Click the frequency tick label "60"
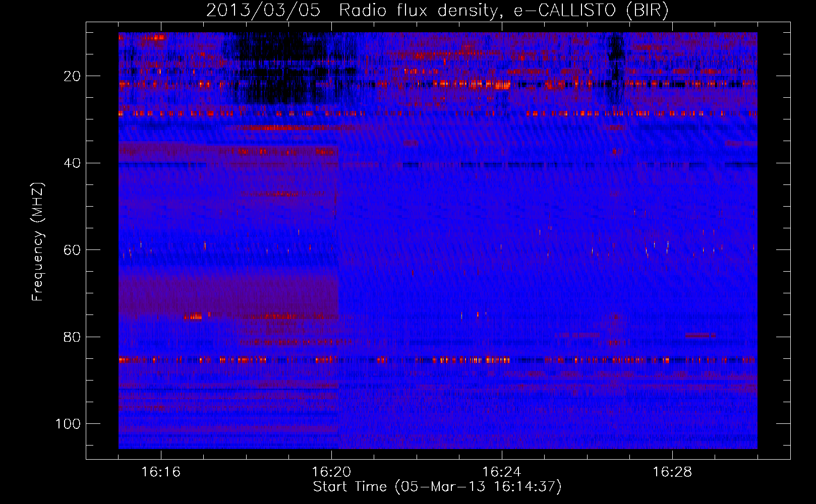This screenshot has width=816, height=504. coord(73,250)
